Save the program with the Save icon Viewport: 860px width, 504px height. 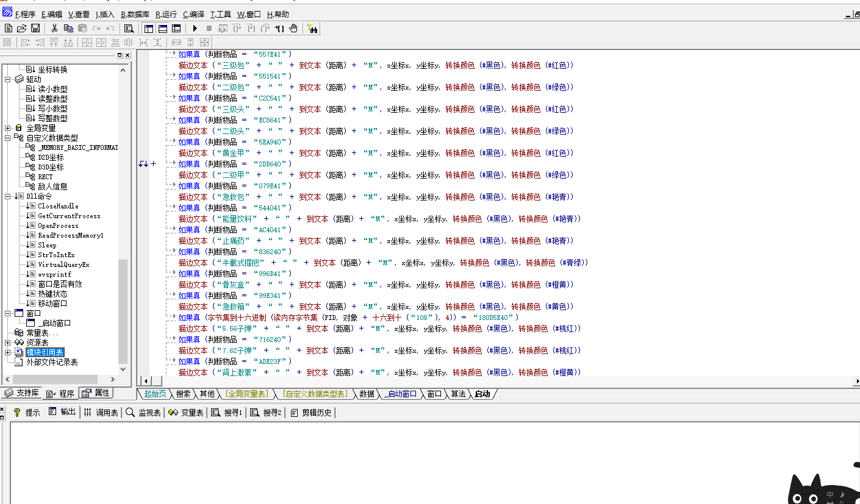(35, 27)
